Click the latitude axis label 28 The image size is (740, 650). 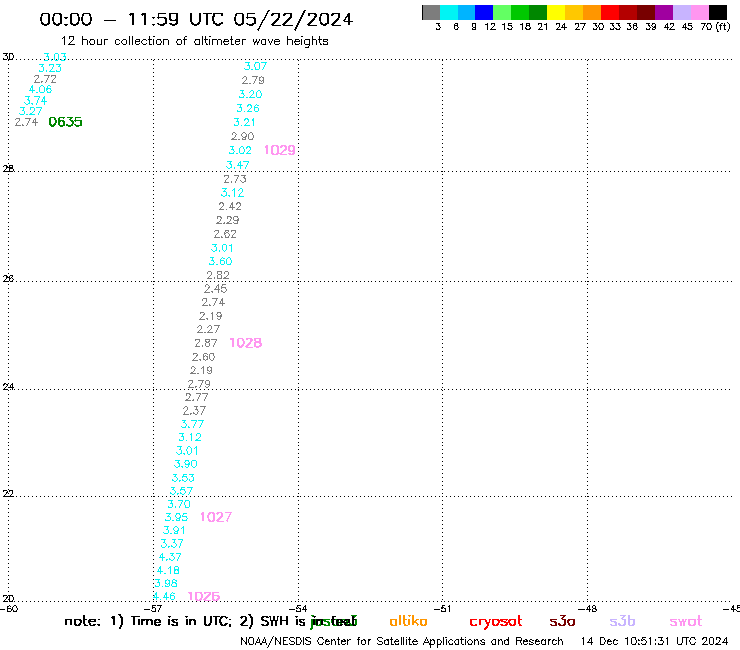8,169
